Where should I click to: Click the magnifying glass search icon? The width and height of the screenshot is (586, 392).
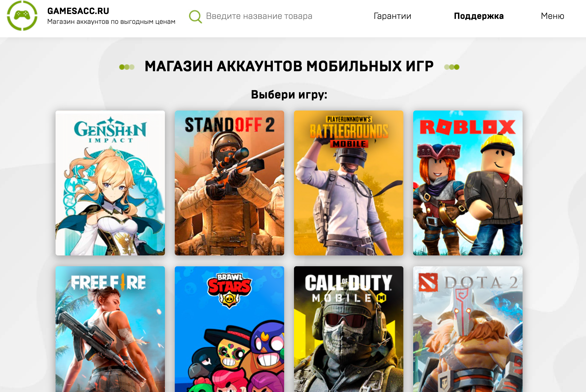(195, 16)
